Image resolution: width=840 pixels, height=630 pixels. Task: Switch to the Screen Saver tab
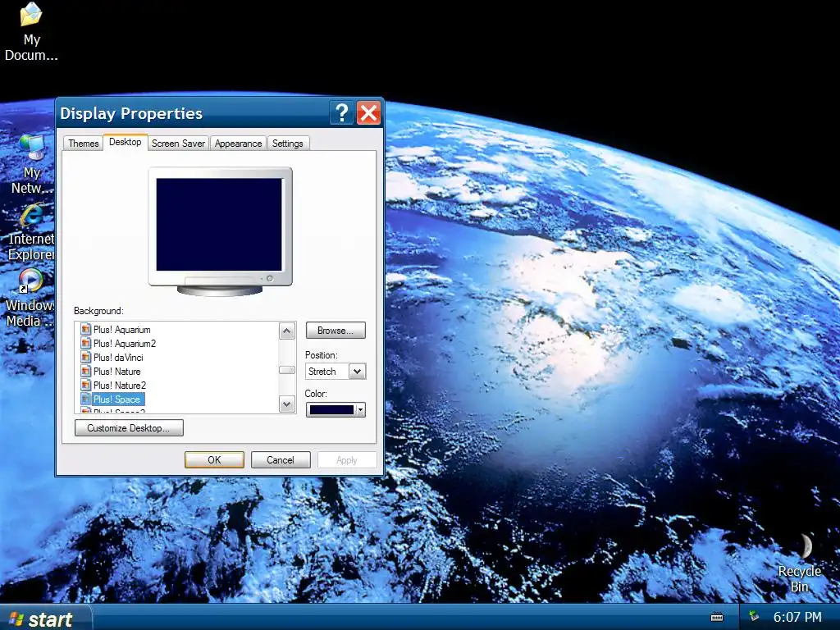(178, 143)
